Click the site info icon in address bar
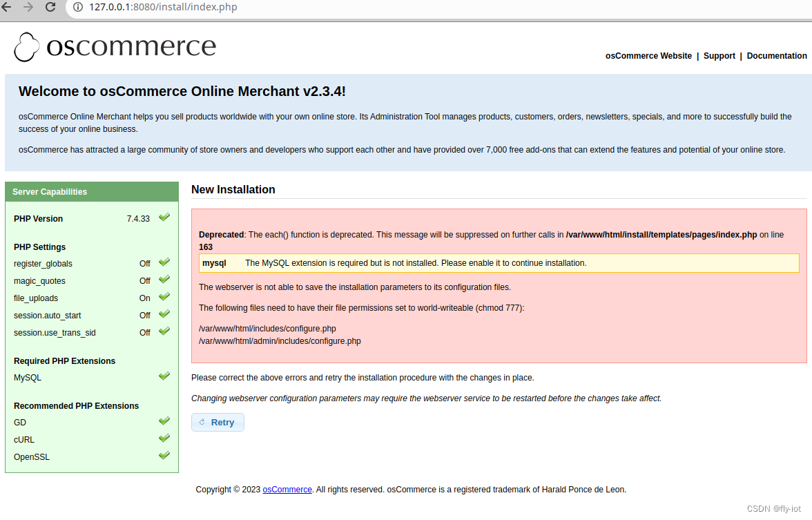812x520 pixels. pyautogui.click(x=77, y=7)
